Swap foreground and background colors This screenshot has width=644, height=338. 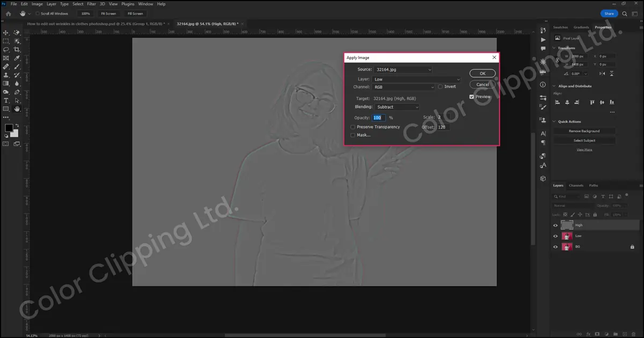point(17,125)
